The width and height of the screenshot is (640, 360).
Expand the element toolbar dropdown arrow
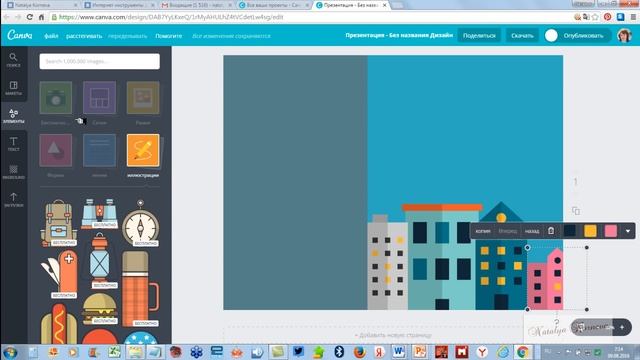628,231
